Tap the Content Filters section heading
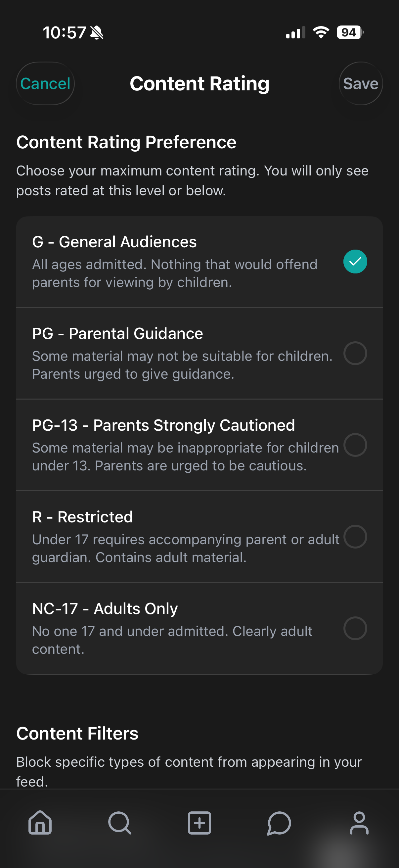Screen dimensions: 399x868 click(77, 733)
